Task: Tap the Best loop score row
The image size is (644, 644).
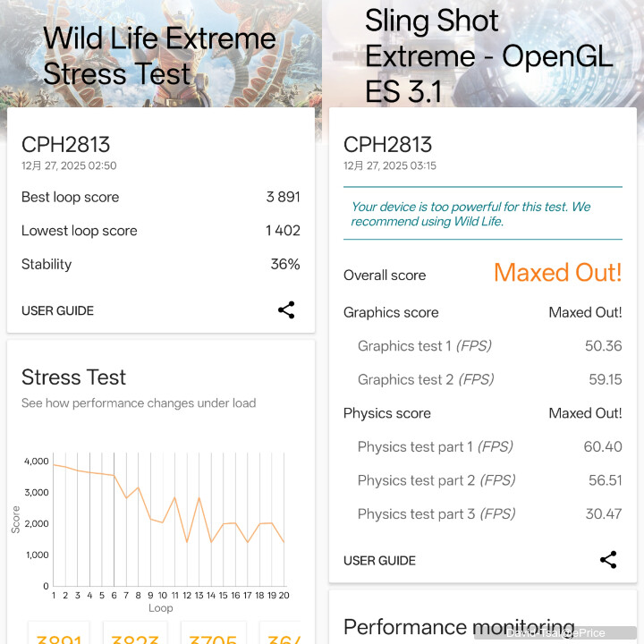Action: coord(161,197)
